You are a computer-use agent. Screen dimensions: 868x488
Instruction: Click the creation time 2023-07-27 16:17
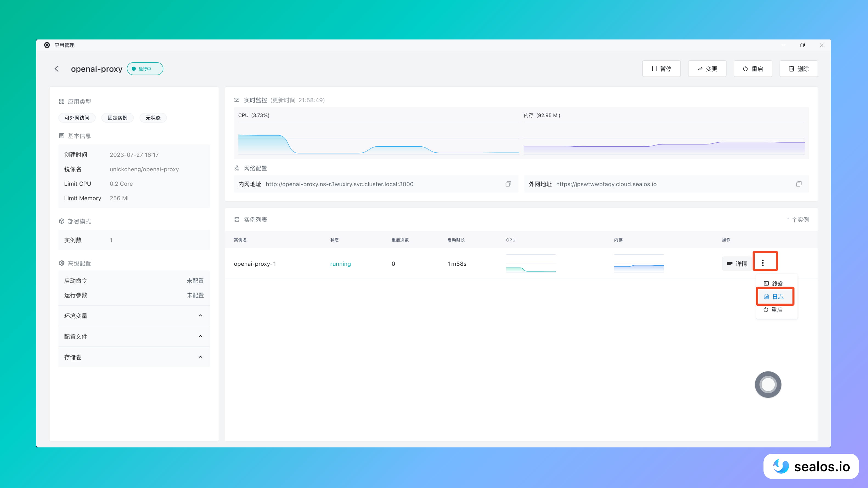tap(134, 155)
